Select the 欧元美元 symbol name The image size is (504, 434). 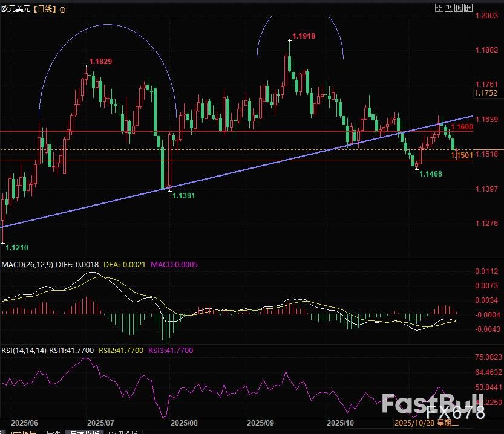pos(15,9)
